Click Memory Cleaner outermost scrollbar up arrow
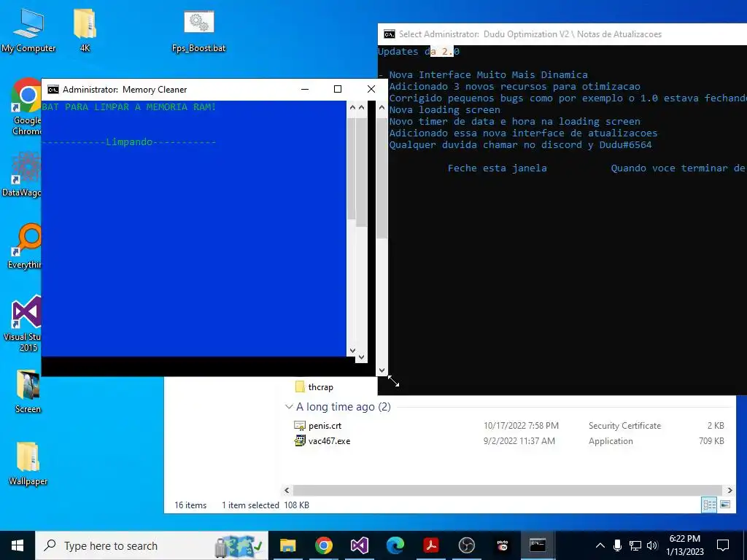 (x=382, y=108)
